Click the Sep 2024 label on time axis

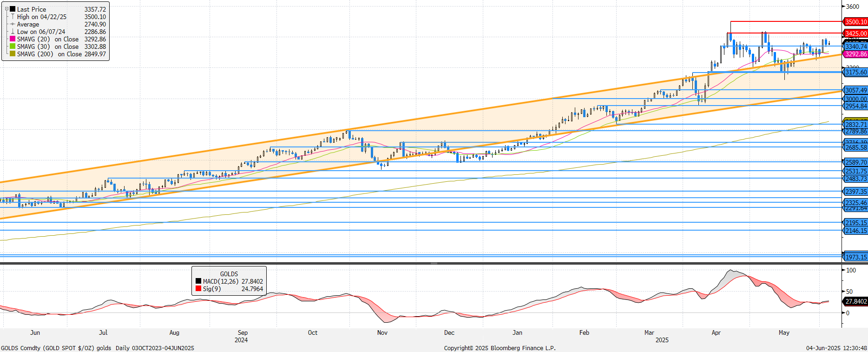[x=242, y=336]
